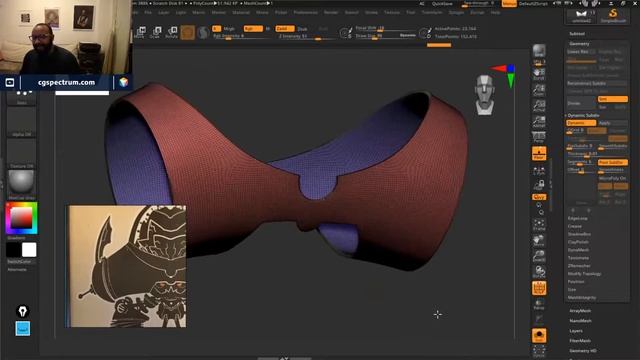The image size is (640, 360).
Task: Expand the NanoMesh subpalette
Action: 580,321
